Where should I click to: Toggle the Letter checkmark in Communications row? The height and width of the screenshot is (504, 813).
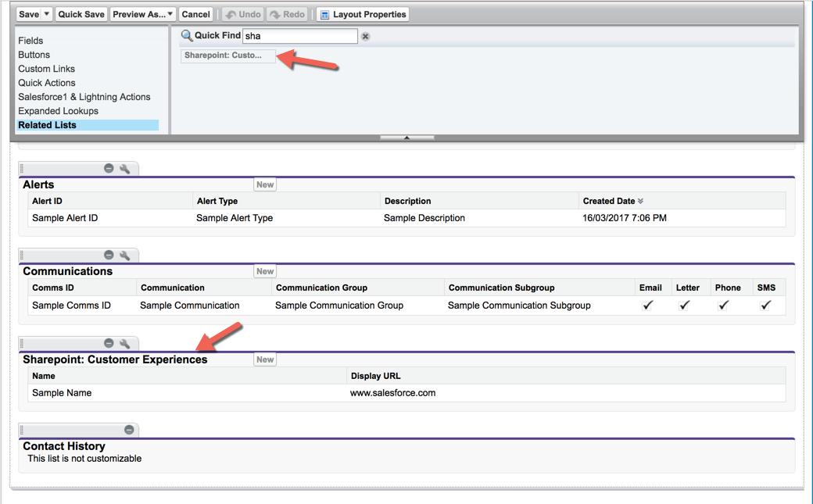pos(685,306)
